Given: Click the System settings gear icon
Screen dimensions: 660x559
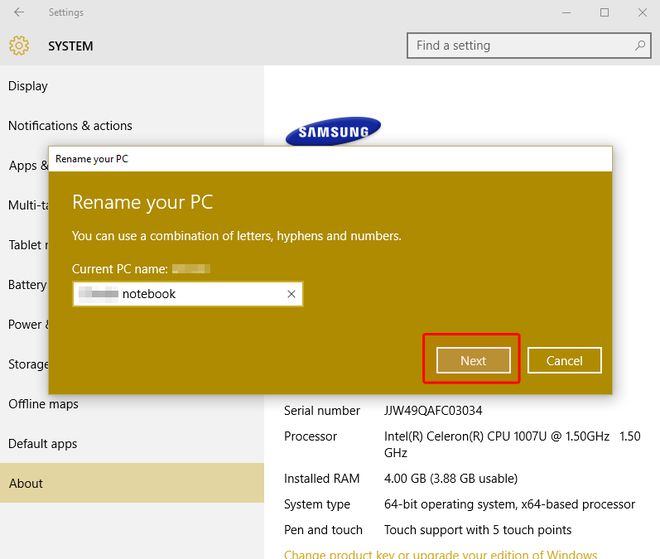Looking at the screenshot, I should point(19,45).
